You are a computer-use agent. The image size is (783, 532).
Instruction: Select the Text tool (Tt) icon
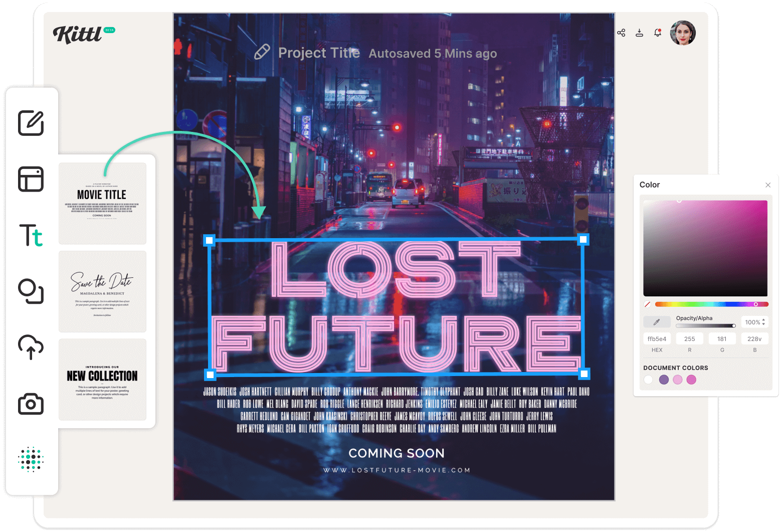tap(31, 235)
